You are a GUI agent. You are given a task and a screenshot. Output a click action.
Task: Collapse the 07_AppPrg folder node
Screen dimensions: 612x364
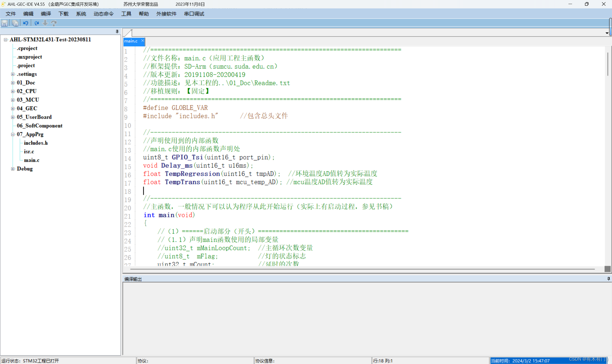click(x=13, y=134)
